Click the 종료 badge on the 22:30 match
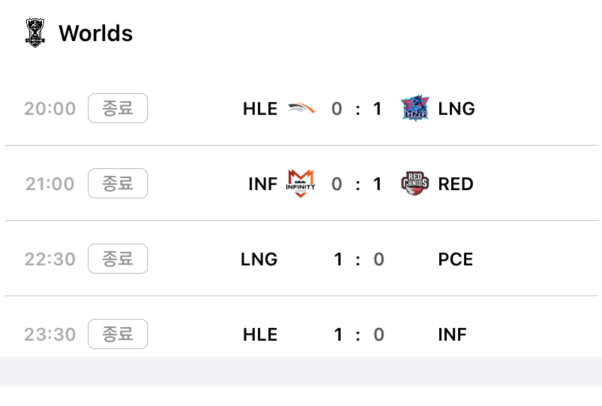Screen dimensions: 602x406 [x=118, y=259]
